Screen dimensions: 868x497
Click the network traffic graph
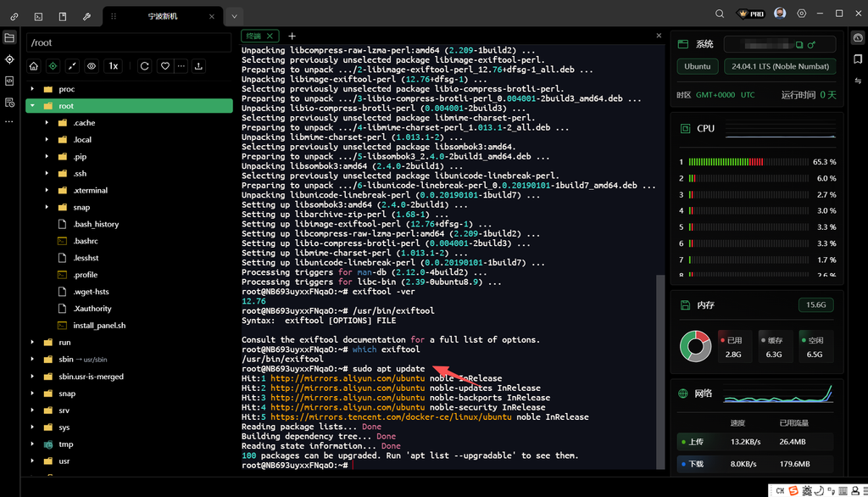778,394
